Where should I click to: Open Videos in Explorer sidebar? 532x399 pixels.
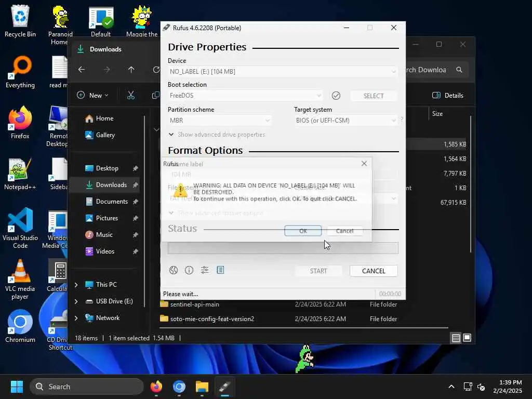click(x=105, y=251)
